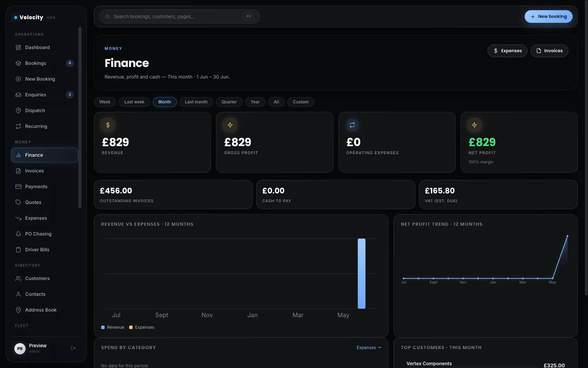This screenshot has width=588, height=368.
Task: Open the Dispatch sidebar item
Action: click(44, 110)
